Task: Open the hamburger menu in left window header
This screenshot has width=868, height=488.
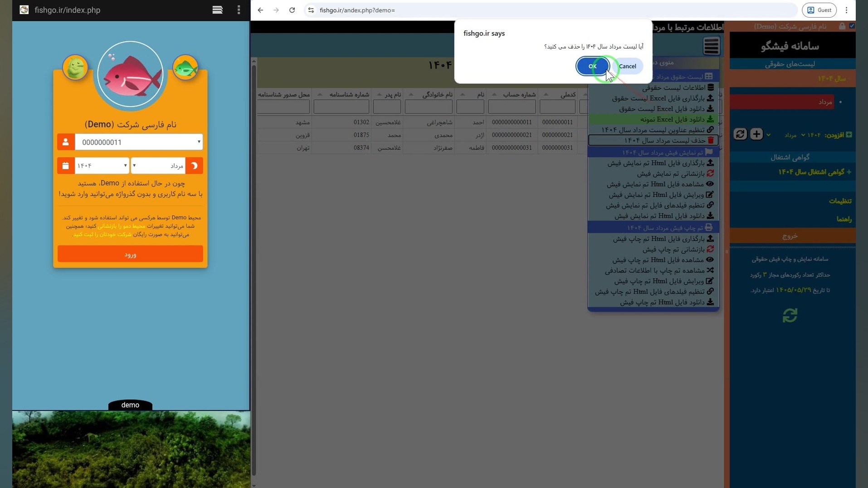Action: coord(217,10)
